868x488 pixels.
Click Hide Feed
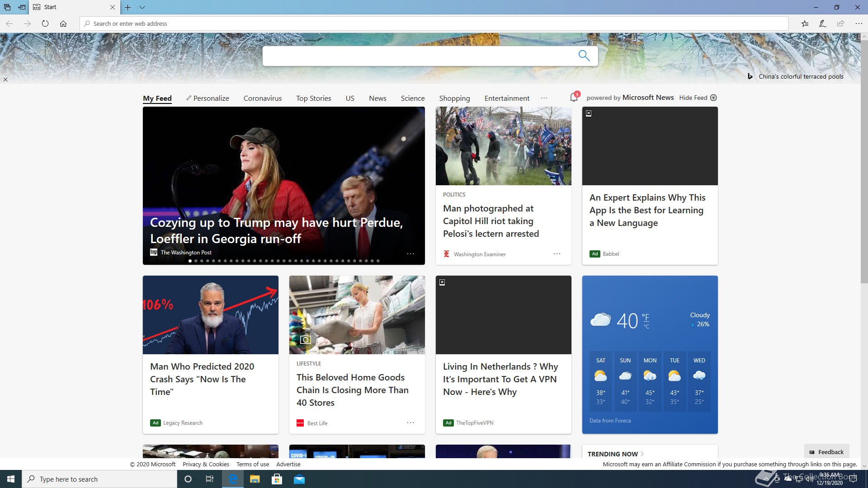[693, 98]
